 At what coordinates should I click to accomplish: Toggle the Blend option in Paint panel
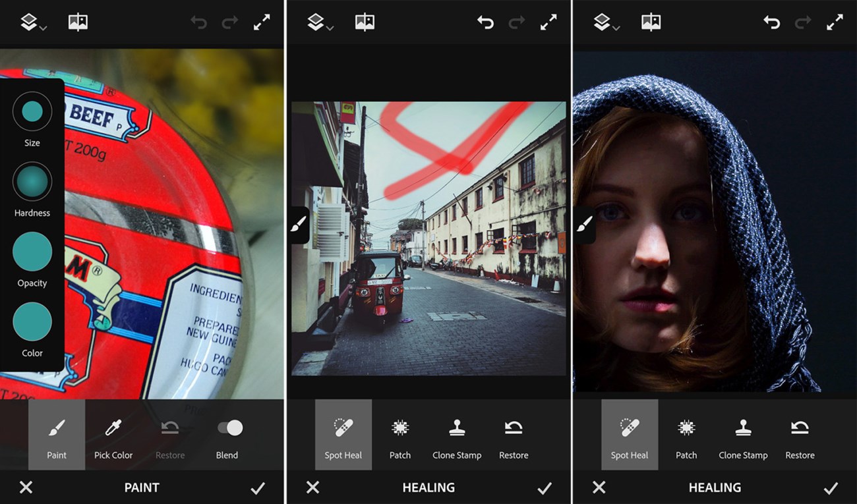pyautogui.click(x=227, y=428)
